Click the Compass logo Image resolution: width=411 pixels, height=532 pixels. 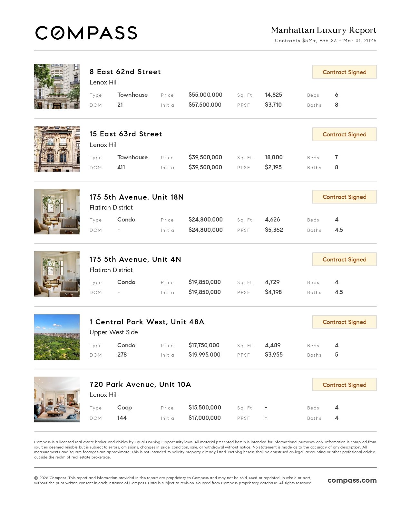(86, 33)
